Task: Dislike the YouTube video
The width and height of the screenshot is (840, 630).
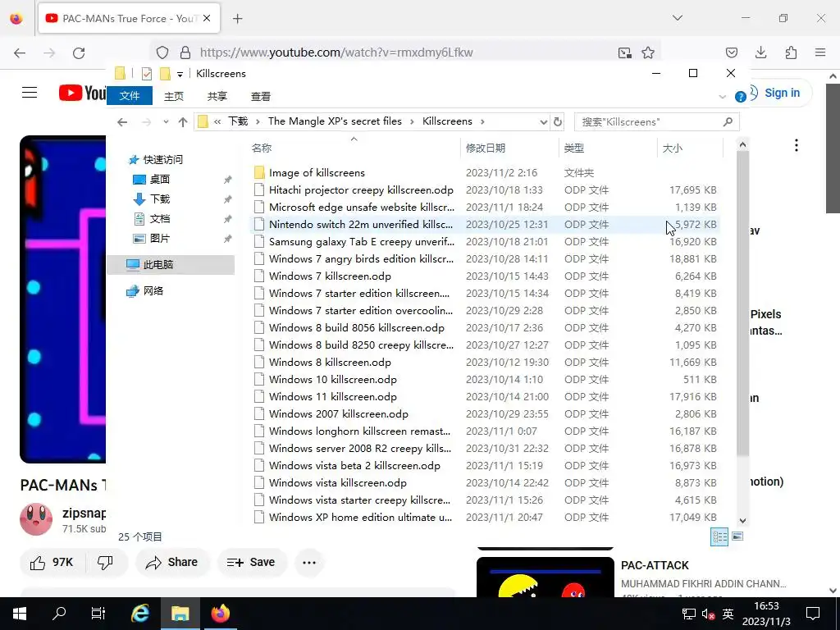Action: (105, 562)
